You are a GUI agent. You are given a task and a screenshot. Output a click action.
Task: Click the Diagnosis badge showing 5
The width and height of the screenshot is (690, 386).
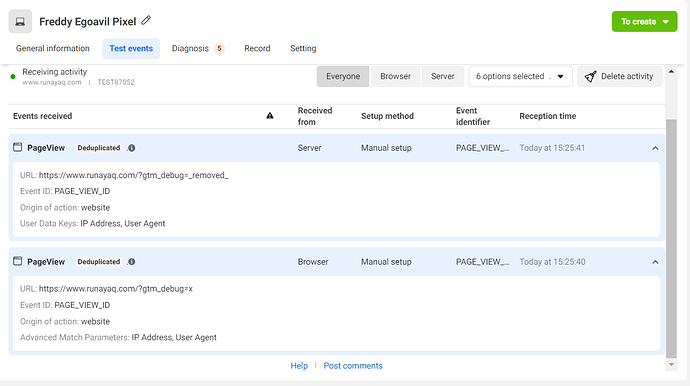219,48
